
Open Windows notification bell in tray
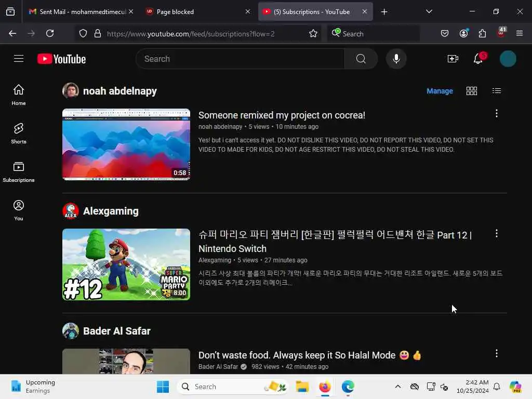497,387
